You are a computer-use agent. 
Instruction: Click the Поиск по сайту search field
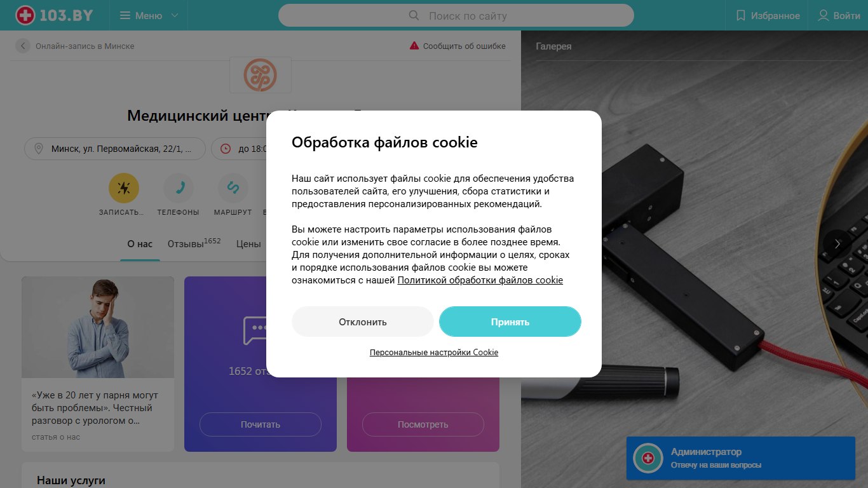pyautogui.click(x=456, y=15)
